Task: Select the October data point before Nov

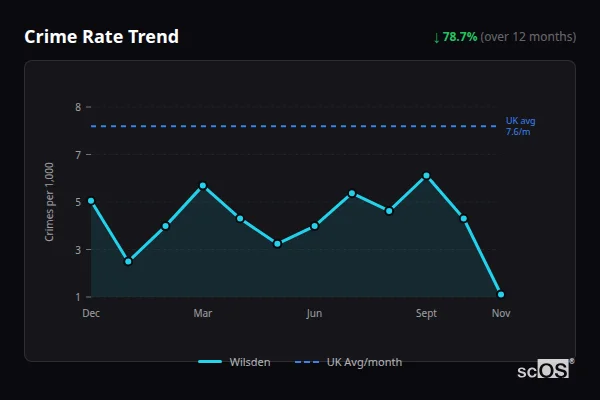Action: 463,219
